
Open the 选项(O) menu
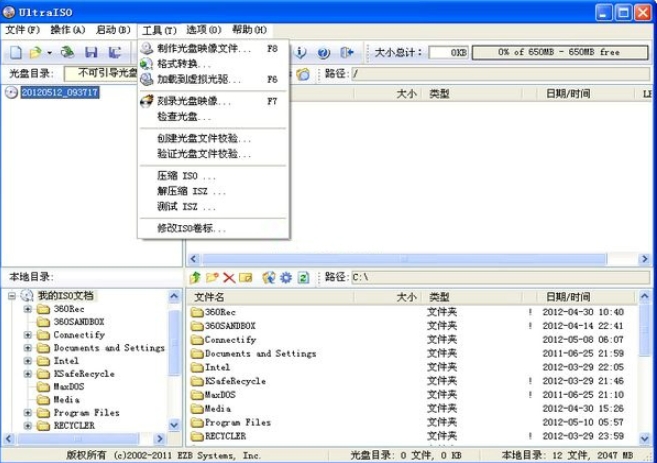(204, 30)
